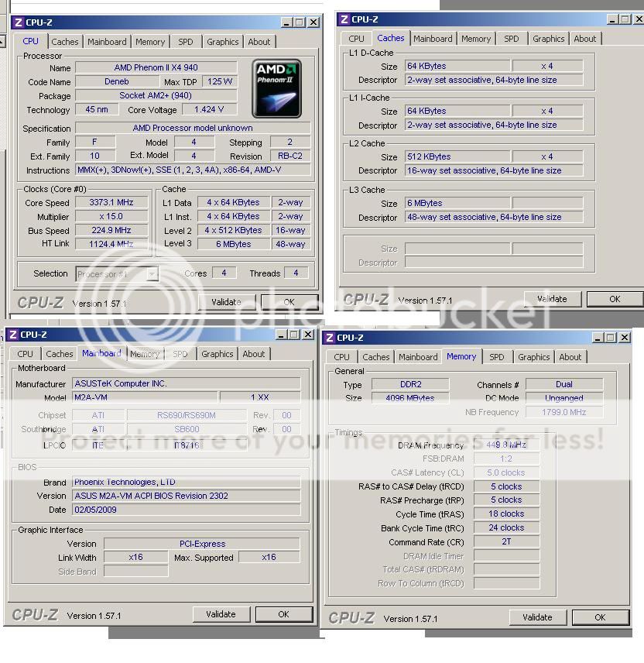Select CPU tab in the L1 D-Cache window
The width and height of the screenshot is (644, 663).
[356, 39]
